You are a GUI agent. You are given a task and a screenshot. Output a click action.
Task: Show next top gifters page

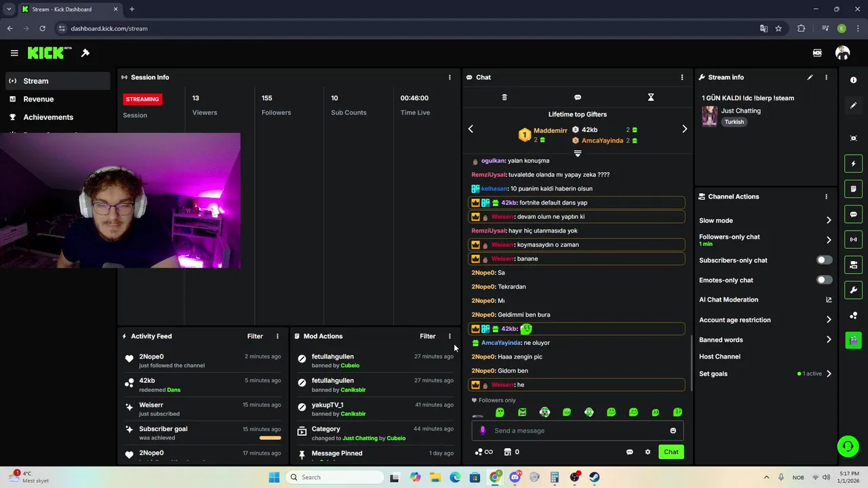tap(684, 129)
